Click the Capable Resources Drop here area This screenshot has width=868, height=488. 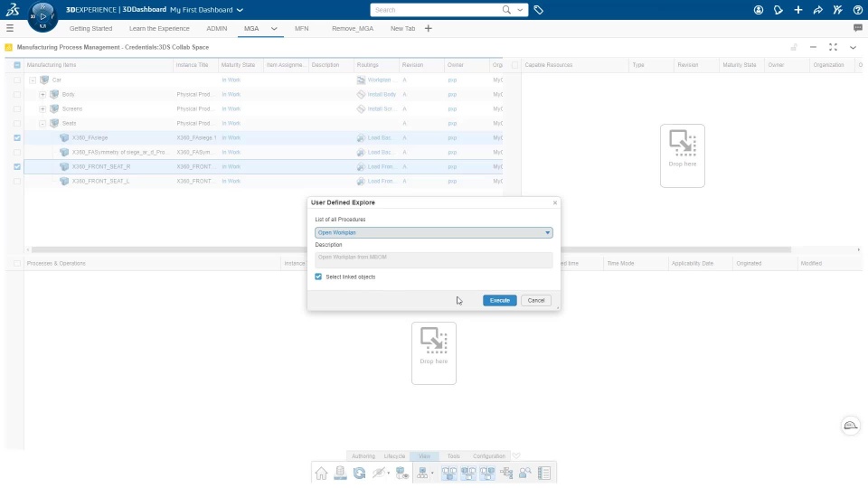pos(683,156)
